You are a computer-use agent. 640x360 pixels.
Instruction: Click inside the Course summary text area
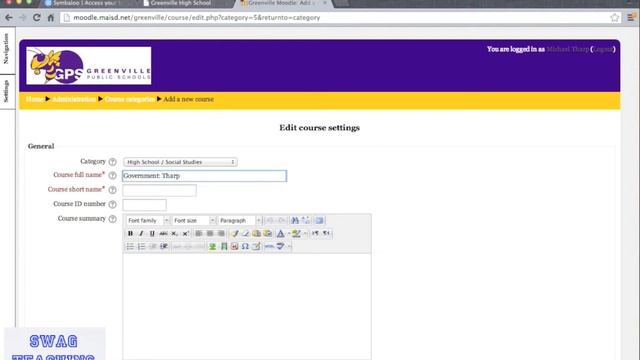click(247, 306)
